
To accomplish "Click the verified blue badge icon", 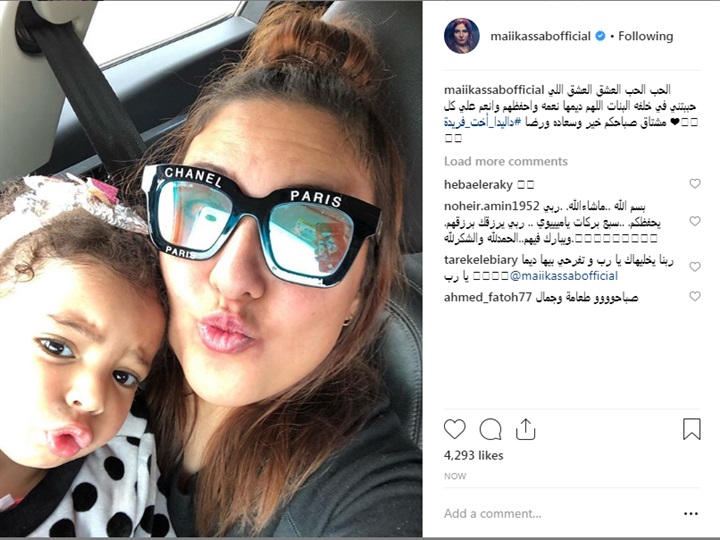I will click(x=600, y=36).
